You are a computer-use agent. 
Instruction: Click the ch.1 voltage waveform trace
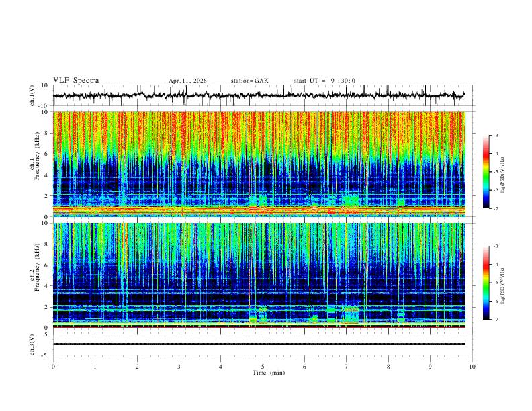[x=259, y=95]
